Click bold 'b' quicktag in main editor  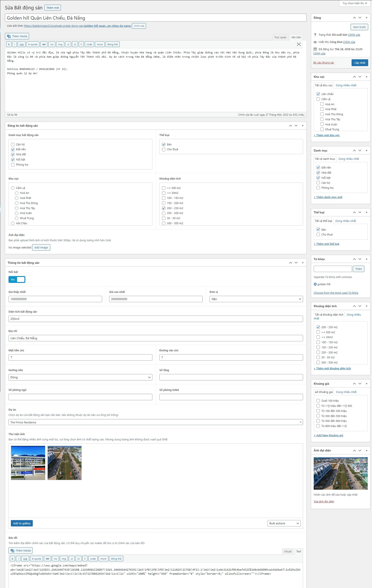(x=9, y=44)
